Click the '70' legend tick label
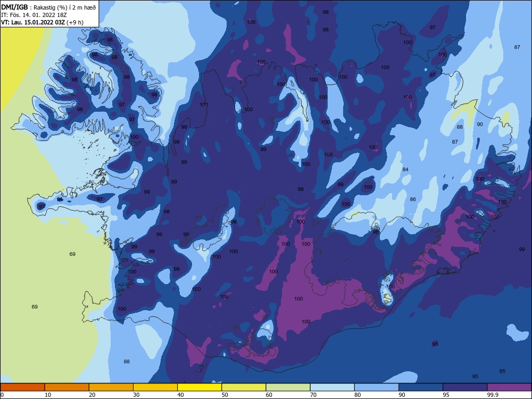Image resolution: width=532 pixels, height=399 pixels. (313, 395)
